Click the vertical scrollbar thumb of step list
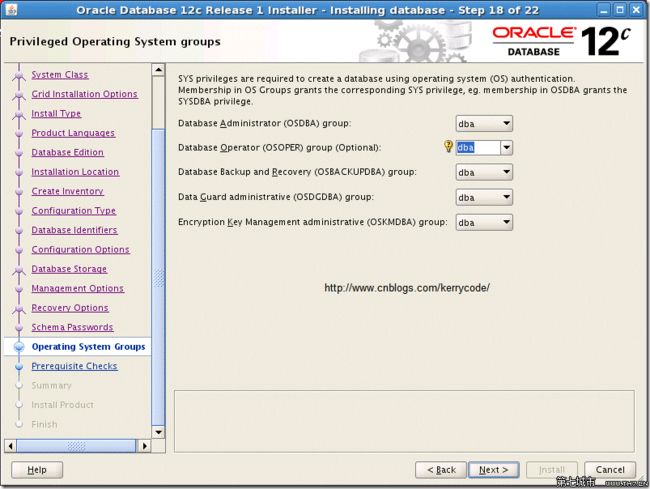The height and width of the screenshot is (489, 650). [x=158, y=277]
